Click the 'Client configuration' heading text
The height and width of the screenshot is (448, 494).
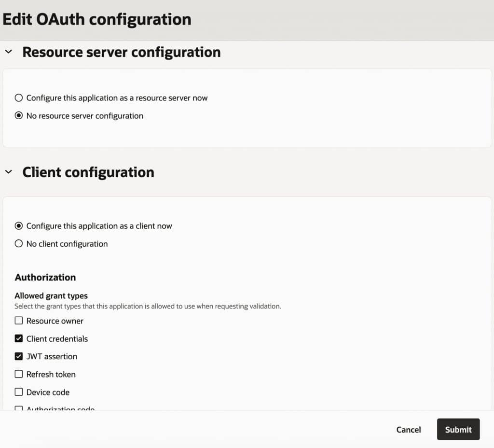click(x=88, y=172)
